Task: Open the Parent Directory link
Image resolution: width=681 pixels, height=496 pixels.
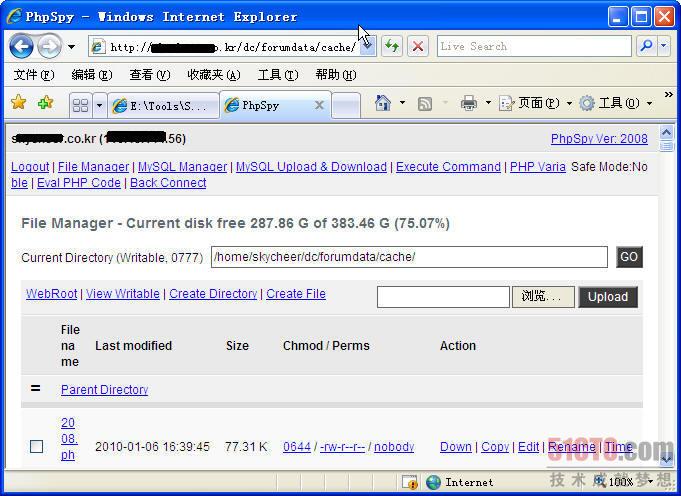Action: point(104,390)
